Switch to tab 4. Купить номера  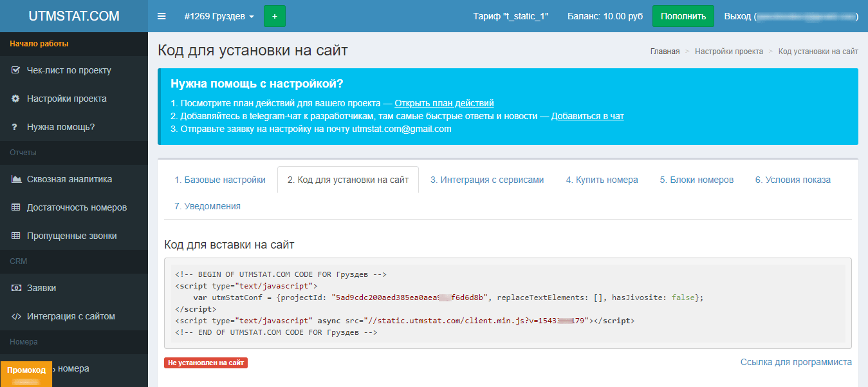(x=602, y=180)
